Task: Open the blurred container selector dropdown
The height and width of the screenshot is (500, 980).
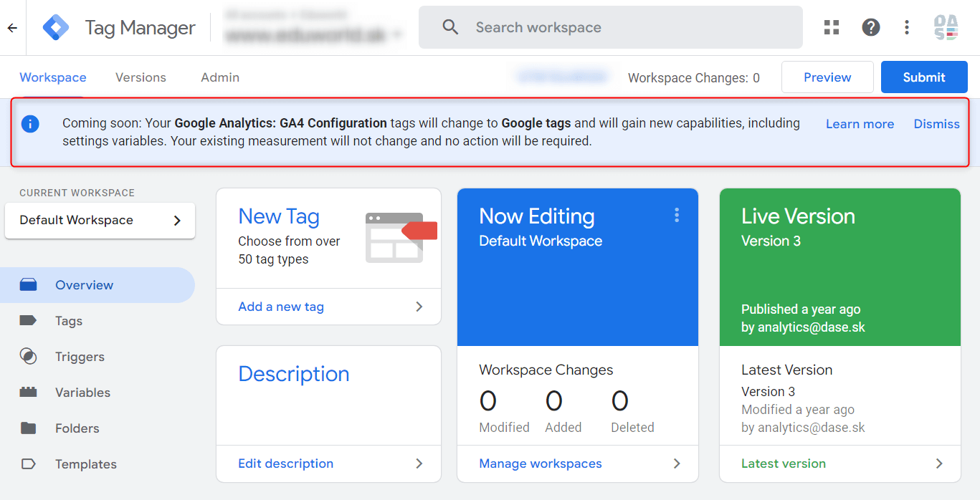Action: point(315,34)
